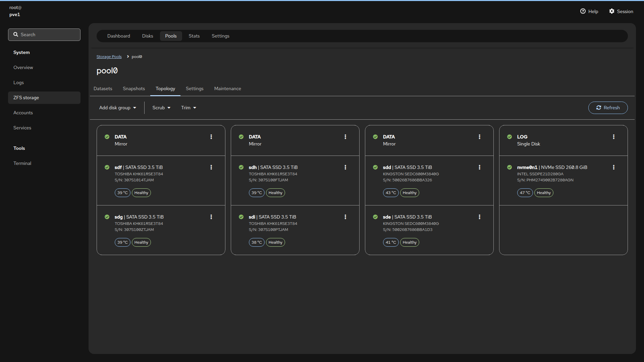Screen dimensions: 644x362
Task: Expand the Scrub dropdown
Action: (x=161, y=108)
